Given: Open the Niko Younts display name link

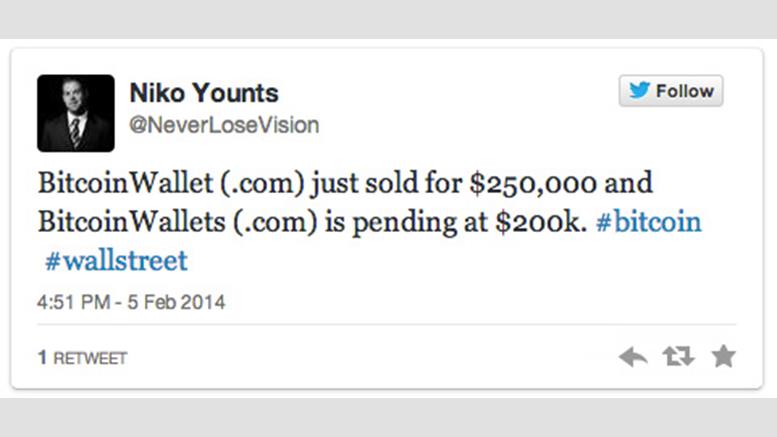Looking at the screenshot, I should pyautogui.click(x=204, y=93).
